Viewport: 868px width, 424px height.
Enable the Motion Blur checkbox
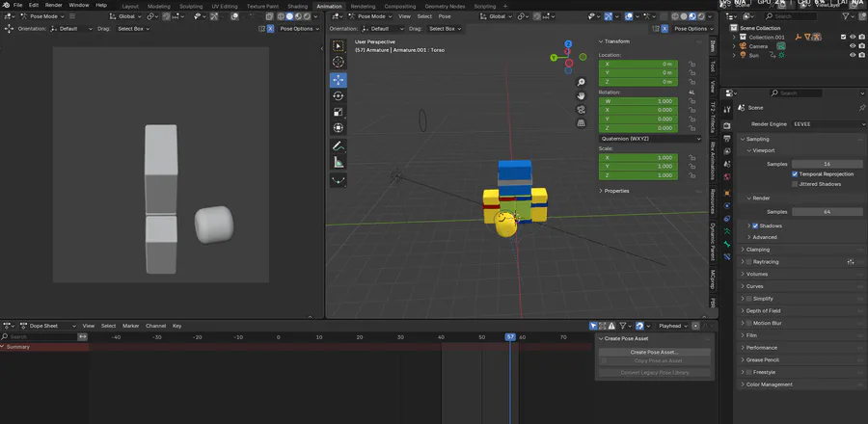pos(749,324)
